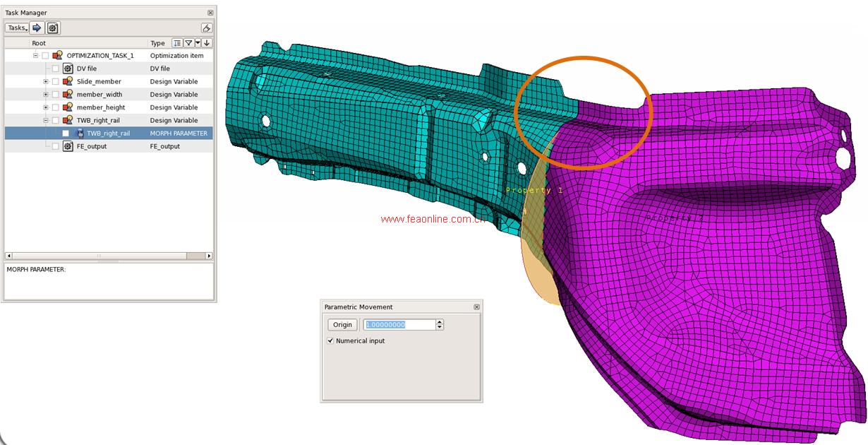Click the FE_output gear icon
The height and width of the screenshot is (445, 868).
tap(68, 146)
